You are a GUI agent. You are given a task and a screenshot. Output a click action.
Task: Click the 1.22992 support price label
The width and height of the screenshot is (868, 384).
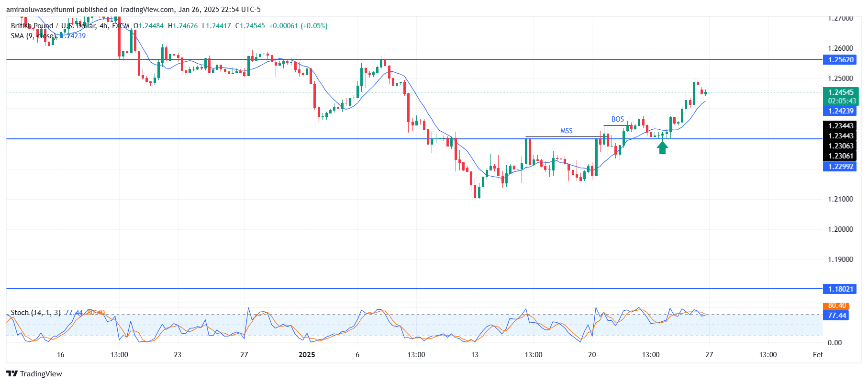[839, 167]
